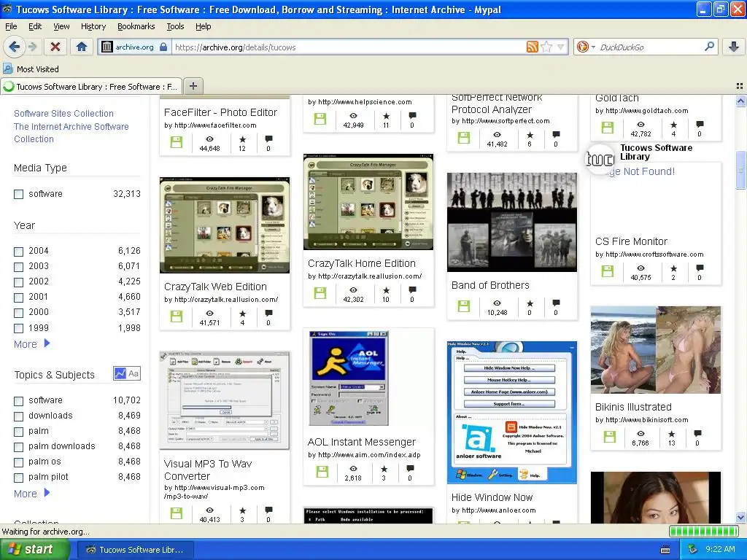Click the address bar URL field
The width and height of the screenshot is (747, 560).
point(348,47)
